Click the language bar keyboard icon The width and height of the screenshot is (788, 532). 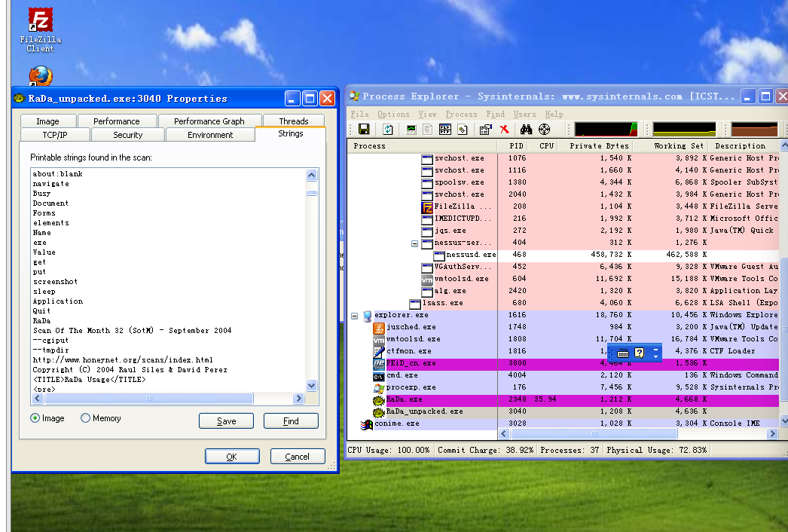623,353
